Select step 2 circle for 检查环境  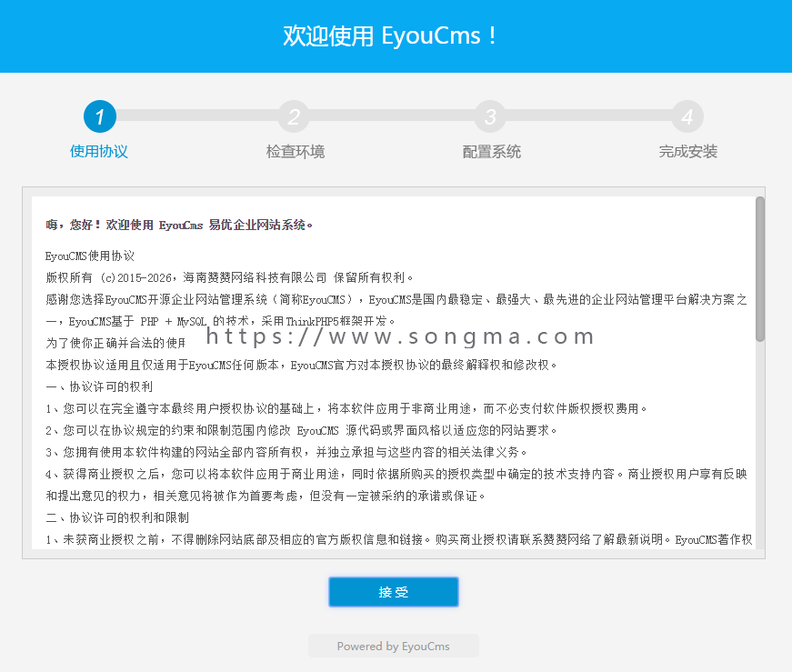294,116
